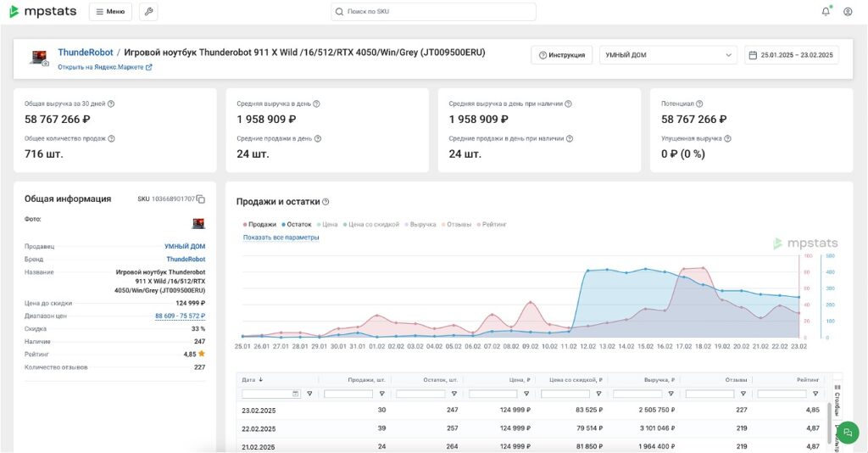Click the wrench tools icon in header
This screenshot has height=453, width=868.
(x=147, y=12)
